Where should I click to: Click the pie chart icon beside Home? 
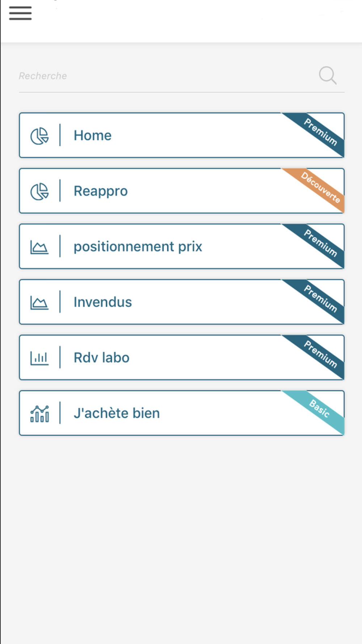(x=39, y=136)
